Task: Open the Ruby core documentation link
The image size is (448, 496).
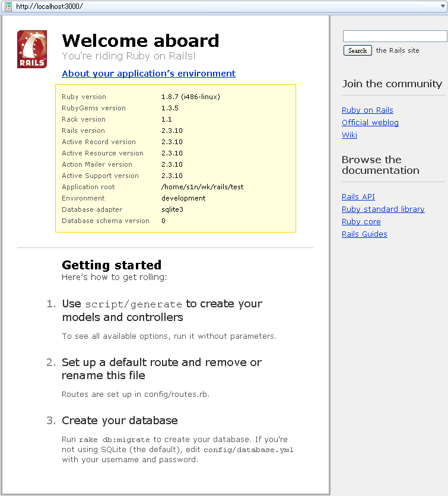Action: click(x=361, y=222)
